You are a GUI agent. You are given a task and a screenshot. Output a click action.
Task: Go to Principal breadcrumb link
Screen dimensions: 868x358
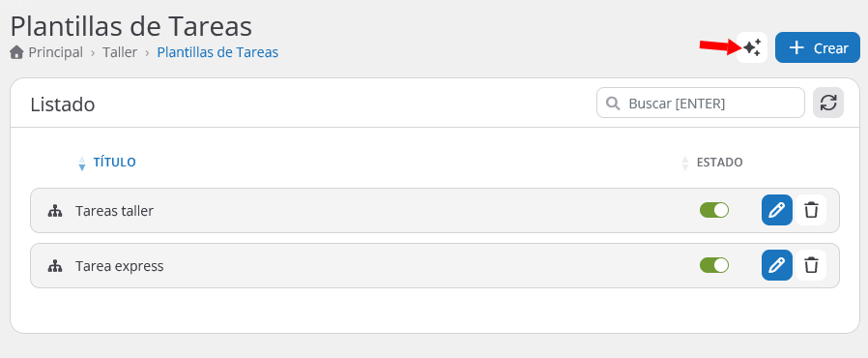pyautogui.click(x=55, y=52)
